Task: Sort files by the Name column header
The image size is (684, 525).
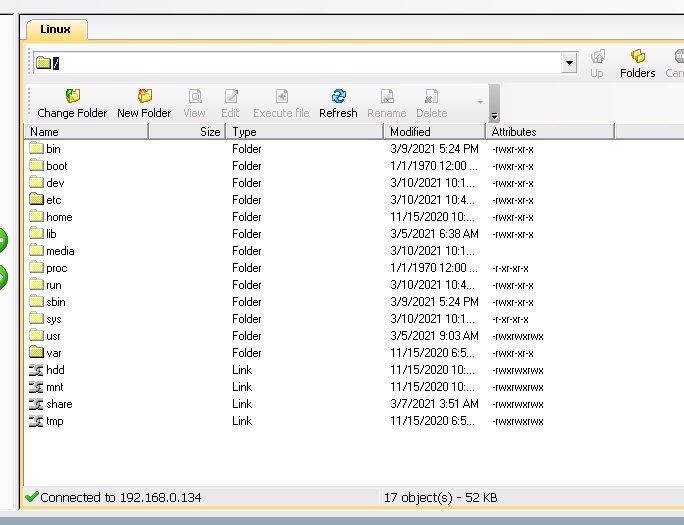Action: pos(88,132)
